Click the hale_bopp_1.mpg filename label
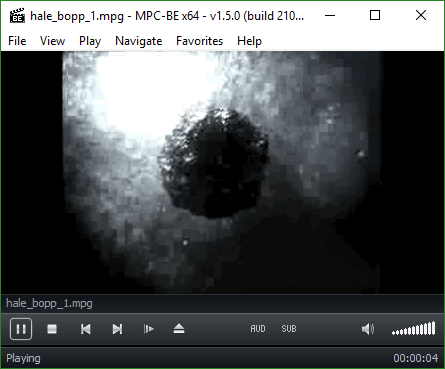 tap(49, 304)
